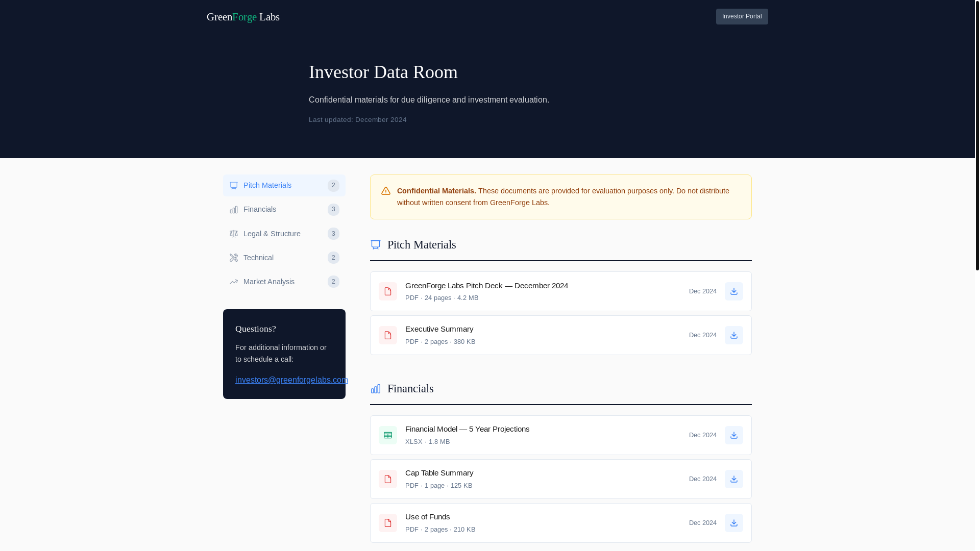Click the GreenForge Labs logo
The width and height of the screenshot is (980, 551).
243,17
